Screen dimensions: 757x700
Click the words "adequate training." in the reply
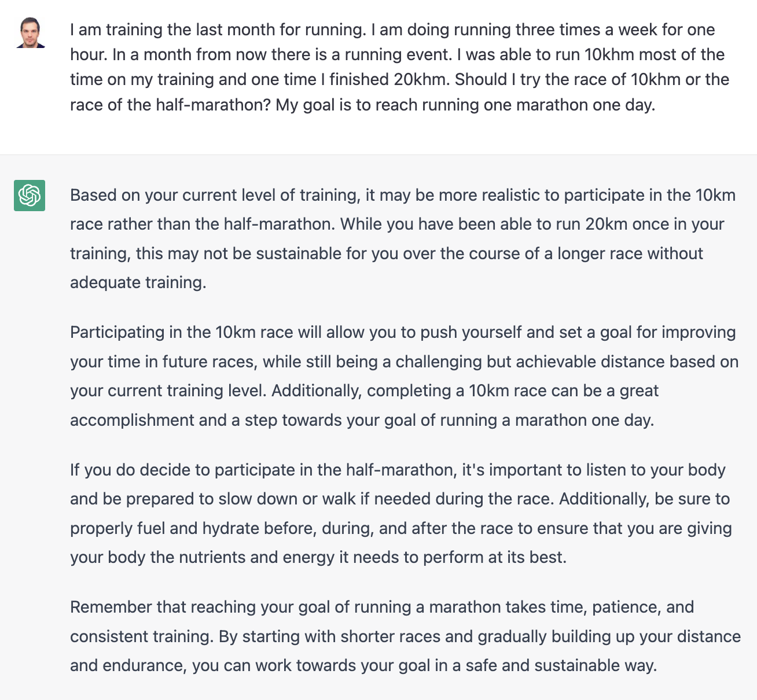(x=138, y=282)
